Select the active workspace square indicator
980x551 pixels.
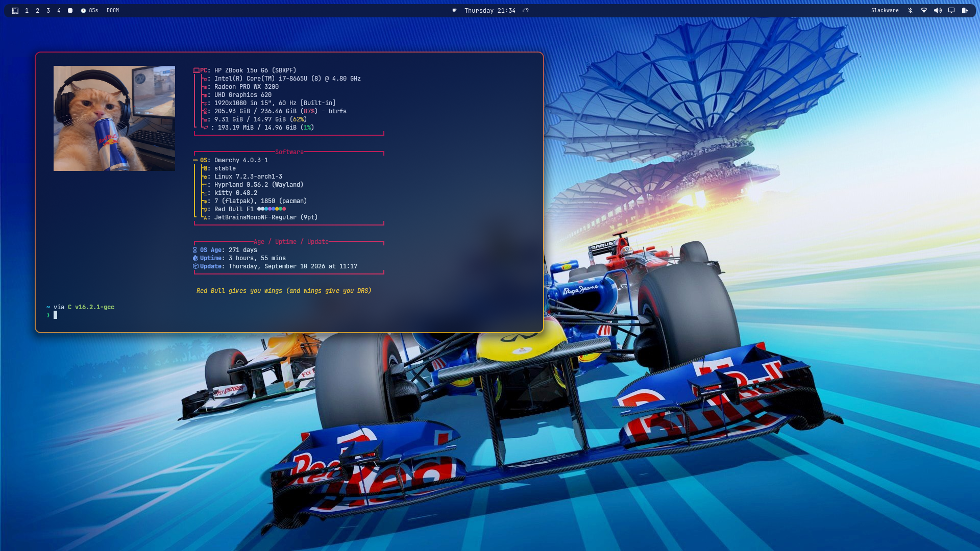(x=70, y=11)
